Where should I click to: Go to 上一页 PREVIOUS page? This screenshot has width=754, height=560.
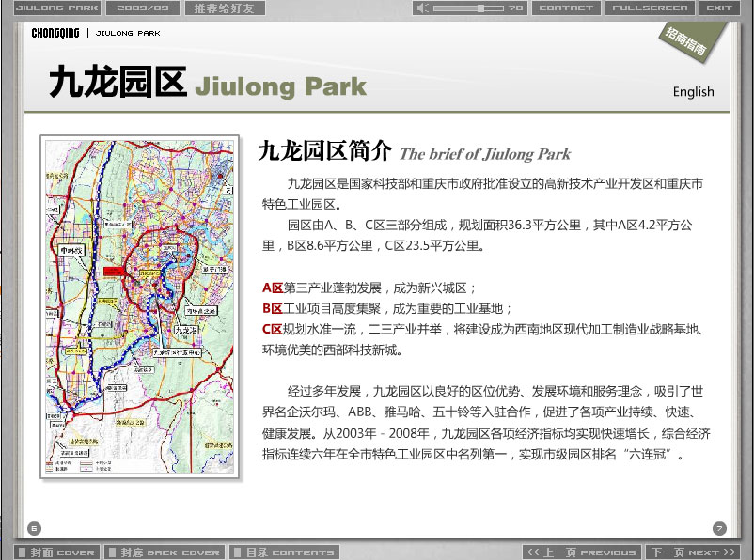click(x=581, y=552)
